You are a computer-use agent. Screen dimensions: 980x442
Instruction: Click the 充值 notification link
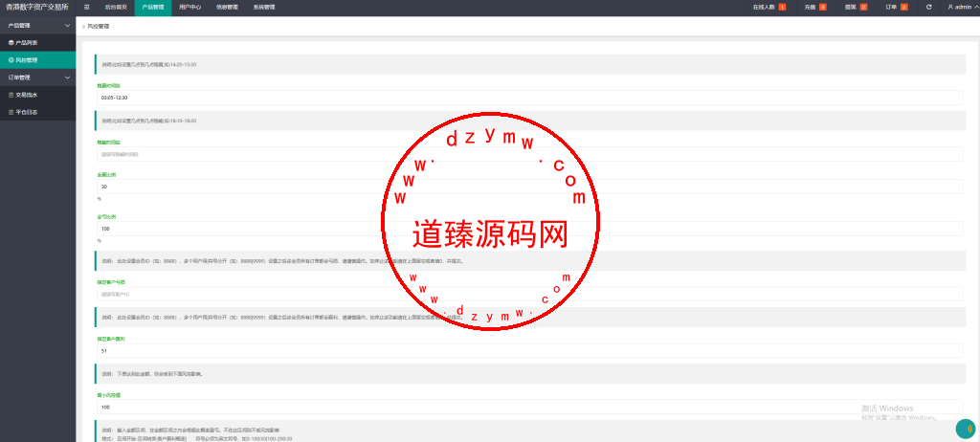(x=812, y=8)
